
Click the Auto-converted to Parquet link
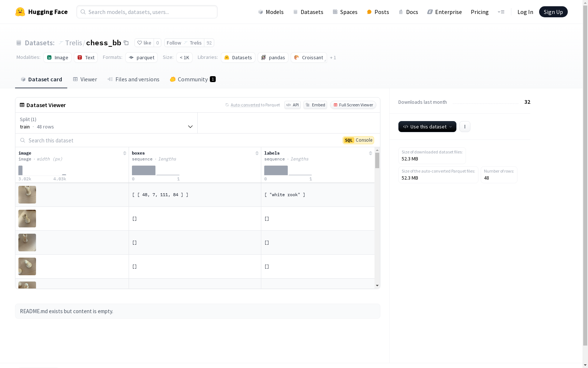(x=245, y=105)
